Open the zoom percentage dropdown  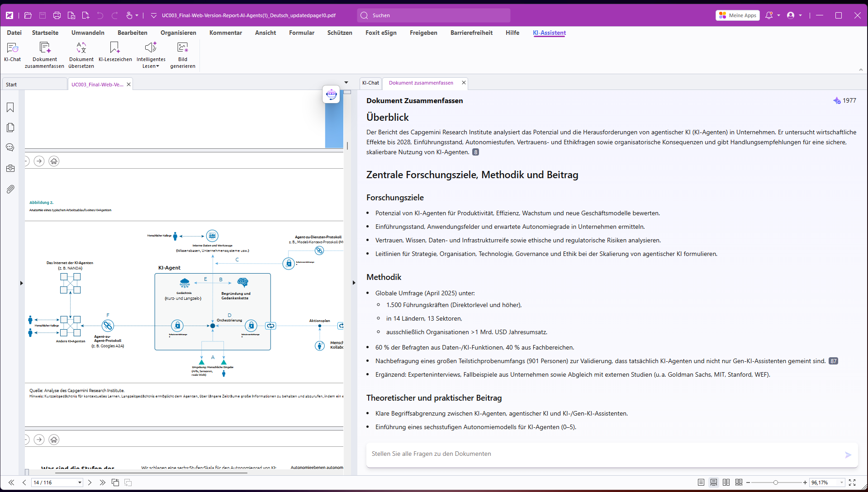[x=842, y=483]
